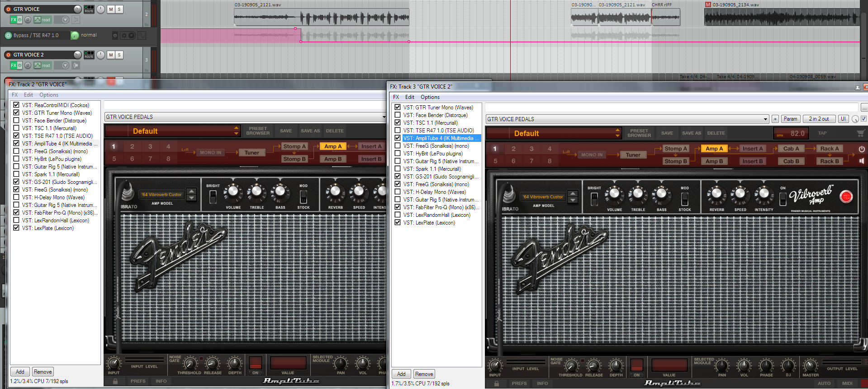Arm the Bypass / TSE R47 envelope
The height and width of the screenshot is (389, 868).
click(x=8, y=35)
